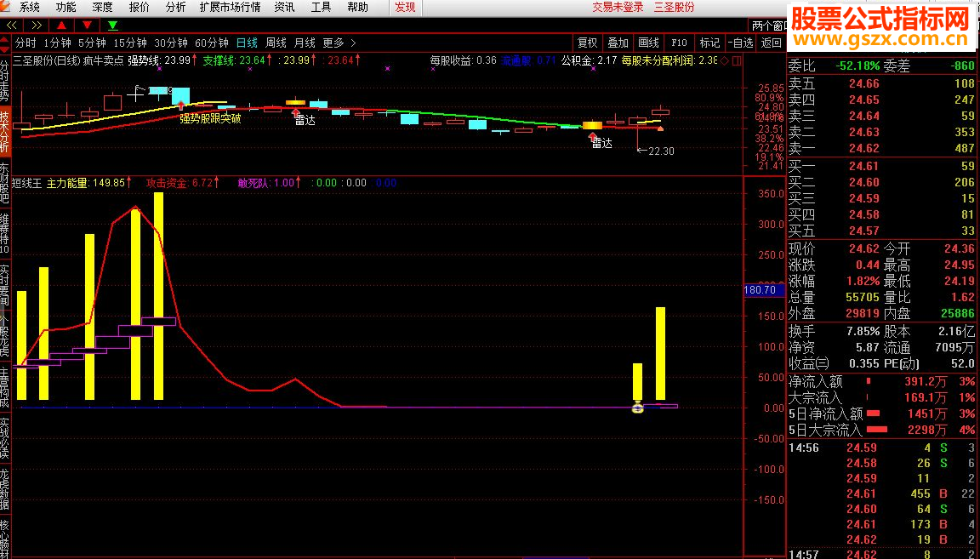Click the second 雷达 signal marker near 22.30
980x559 pixels.
pyautogui.click(x=592, y=135)
